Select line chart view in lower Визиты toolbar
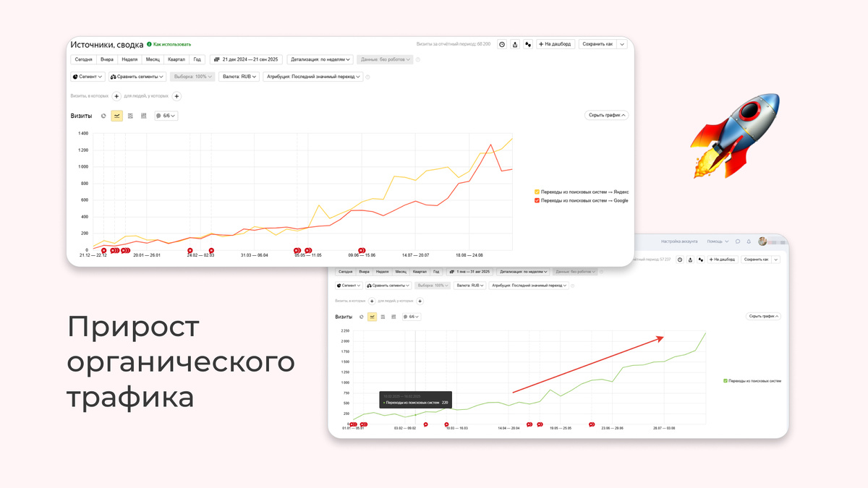This screenshot has height=488, width=868. [x=373, y=317]
